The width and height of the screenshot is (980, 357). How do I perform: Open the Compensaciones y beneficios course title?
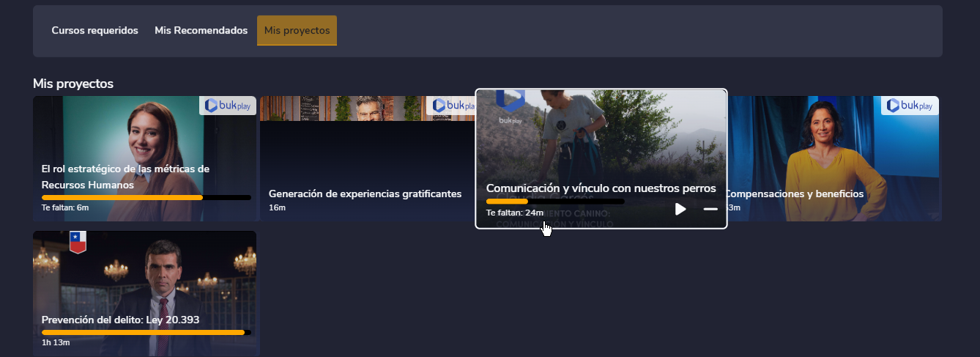(x=794, y=194)
